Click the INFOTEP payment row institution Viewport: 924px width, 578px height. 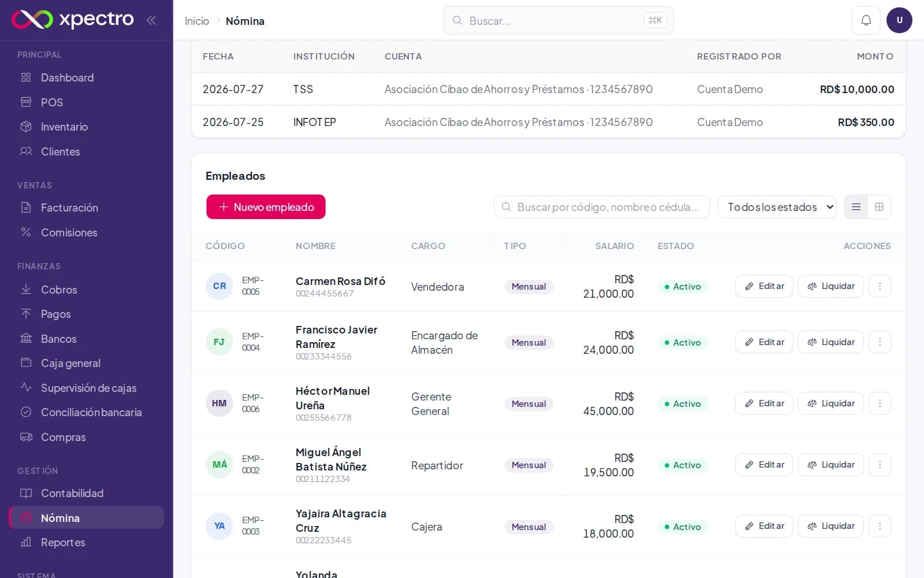[x=314, y=122]
